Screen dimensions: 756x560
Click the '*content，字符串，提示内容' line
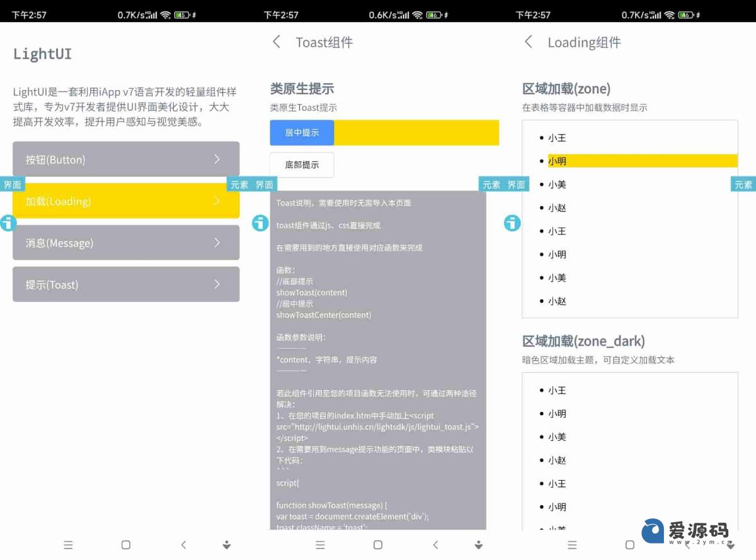(327, 360)
